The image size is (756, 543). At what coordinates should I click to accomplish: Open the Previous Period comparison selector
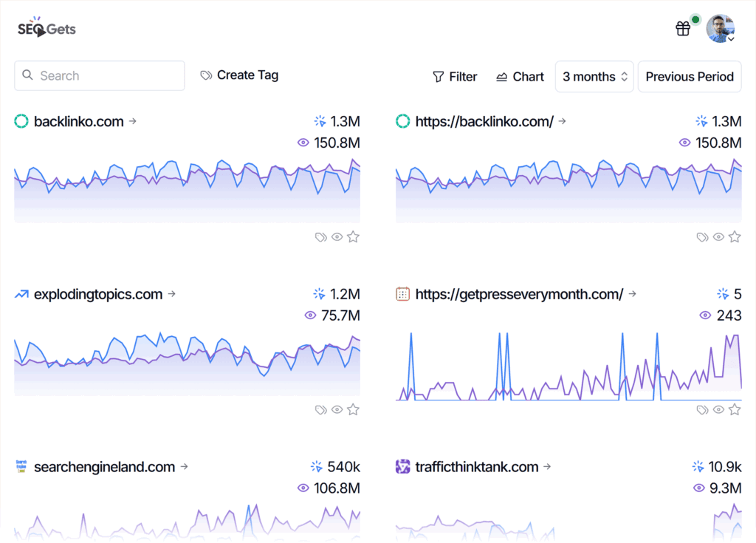689,77
